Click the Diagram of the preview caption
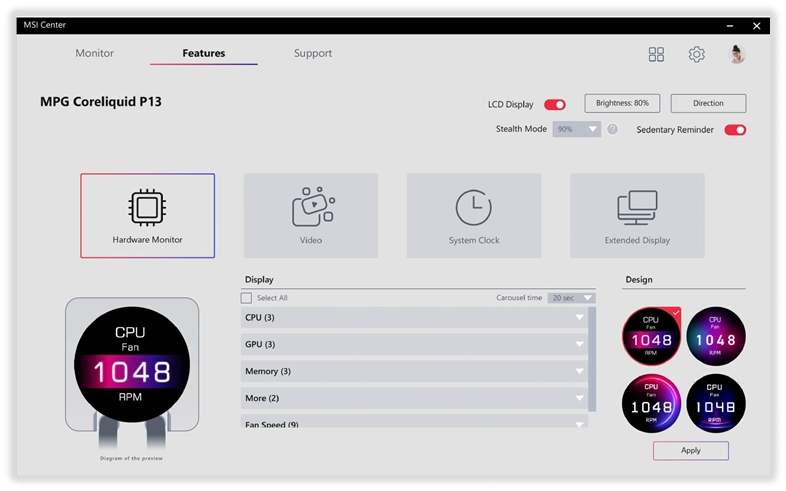 pyautogui.click(x=131, y=458)
